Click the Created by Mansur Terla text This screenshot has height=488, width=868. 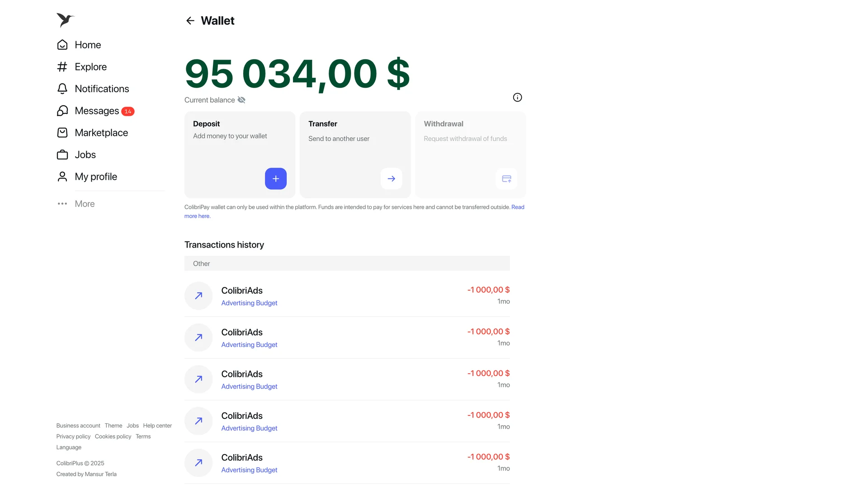[86, 474]
